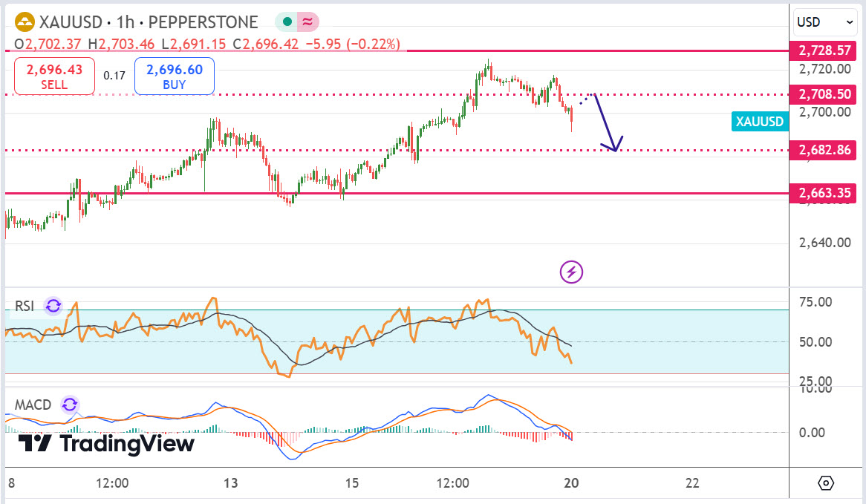The width and height of the screenshot is (866, 504).
Task: Select the MACD indicator label
Action: pos(33,405)
